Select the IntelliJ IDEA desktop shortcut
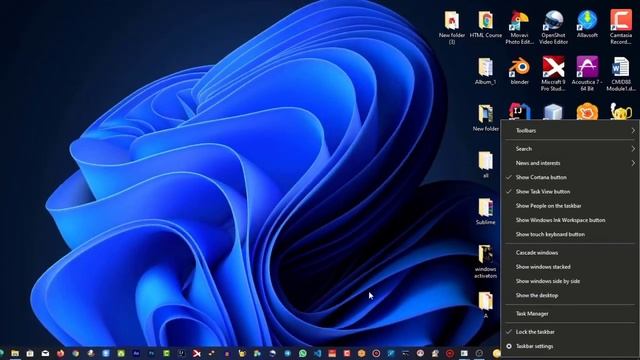 pyautogui.click(x=519, y=111)
